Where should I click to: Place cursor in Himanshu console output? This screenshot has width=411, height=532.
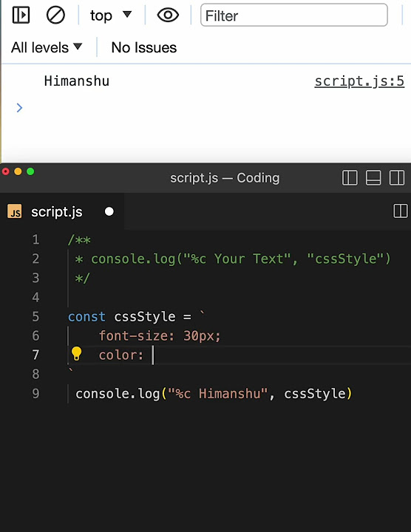pos(77,81)
